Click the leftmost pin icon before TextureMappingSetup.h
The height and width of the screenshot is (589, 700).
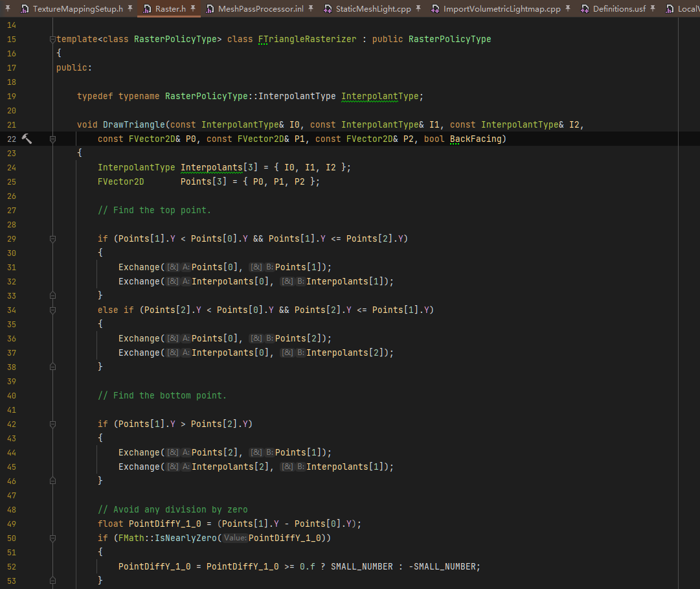tap(8, 8)
